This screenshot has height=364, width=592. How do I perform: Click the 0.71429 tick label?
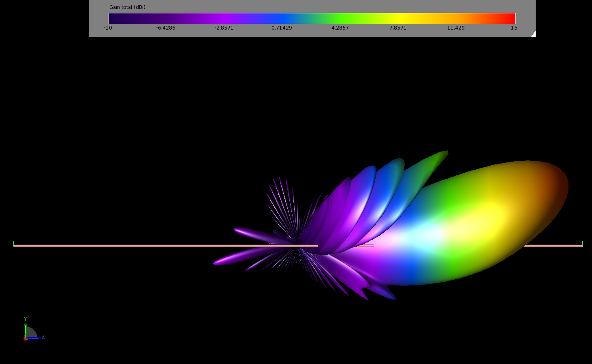click(282, 28)
